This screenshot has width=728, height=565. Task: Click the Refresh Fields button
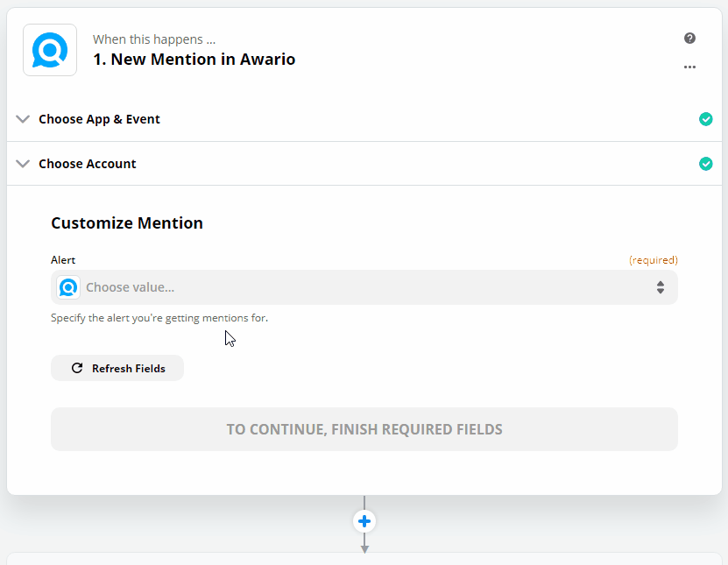pyautogui.click(x=117, y=368)
